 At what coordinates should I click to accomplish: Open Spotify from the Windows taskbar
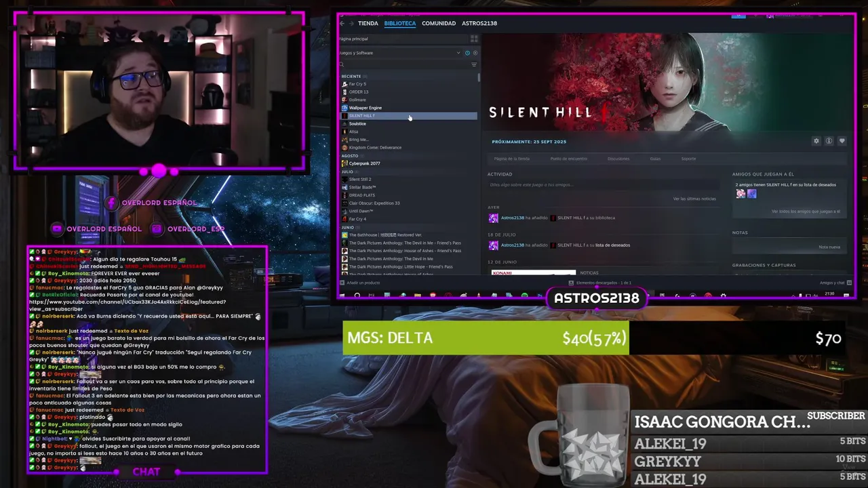point(524,296)
